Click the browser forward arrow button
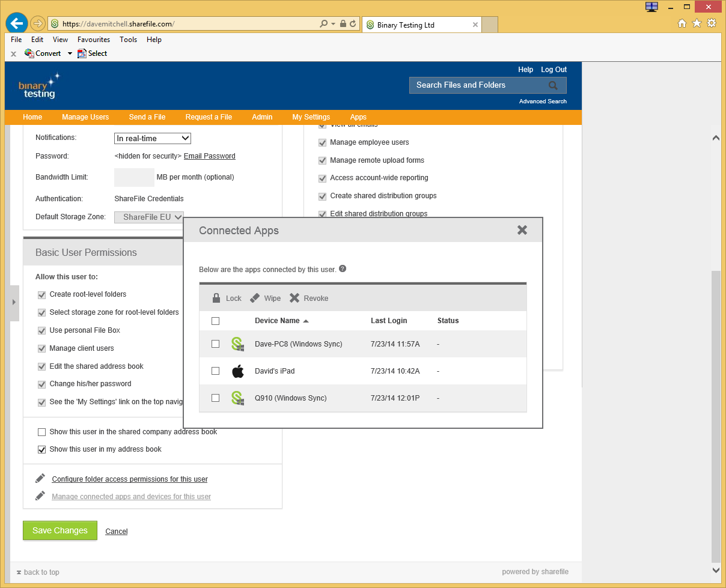726x588 pixels. click(x=37, y=24)
